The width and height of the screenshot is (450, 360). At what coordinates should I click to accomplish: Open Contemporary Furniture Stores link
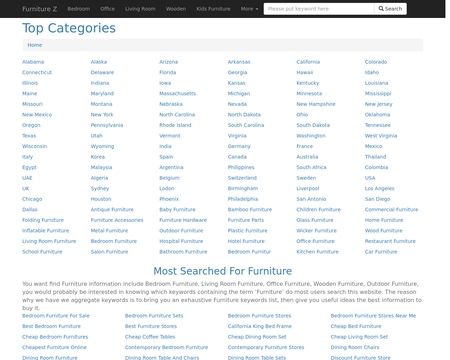click(x=266, y=347)
